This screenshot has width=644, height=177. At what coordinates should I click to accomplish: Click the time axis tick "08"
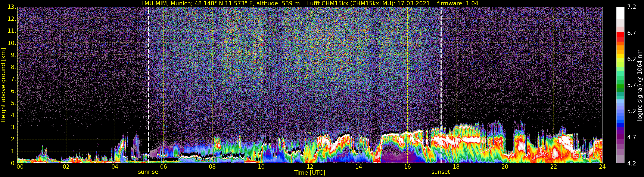coord(212,167)
